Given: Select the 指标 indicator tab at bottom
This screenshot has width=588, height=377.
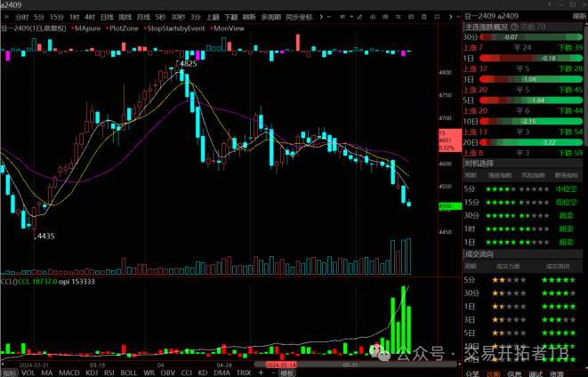Looking at the screenshot, I should pos(10,373).
